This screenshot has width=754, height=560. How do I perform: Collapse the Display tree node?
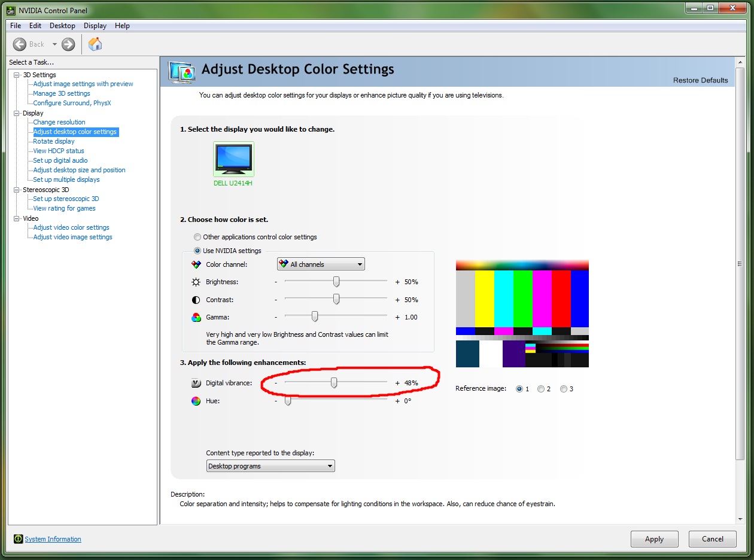click(x=17, y=113)
